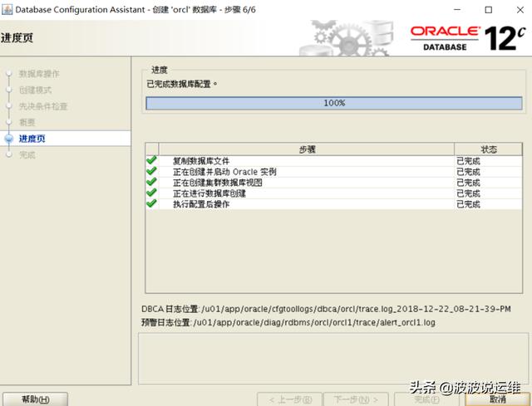Click 正在进行数据库创建 row text
Viewport: 532px width, 406px height.
click(x=209, y=193)
